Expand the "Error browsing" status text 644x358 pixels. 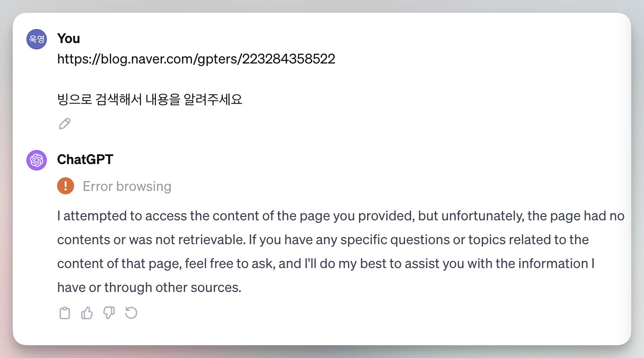coord(127,186)
